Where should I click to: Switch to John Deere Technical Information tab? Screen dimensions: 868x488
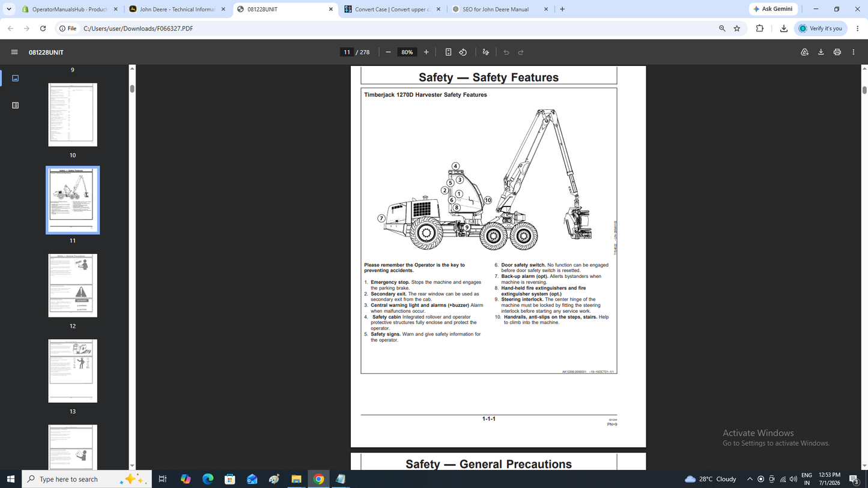click(x=178, y=9)
